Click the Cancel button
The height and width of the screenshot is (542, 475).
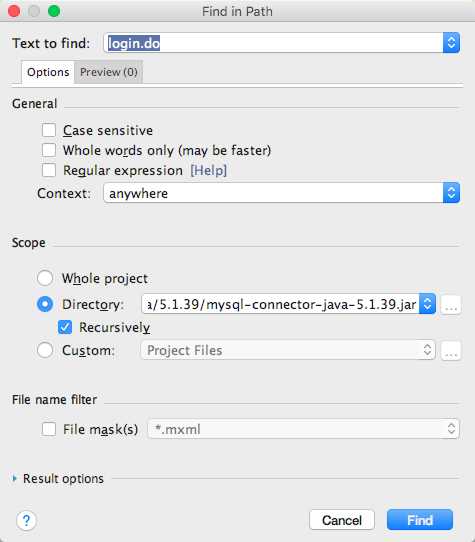pyautogui.click(x=342, y=520)
